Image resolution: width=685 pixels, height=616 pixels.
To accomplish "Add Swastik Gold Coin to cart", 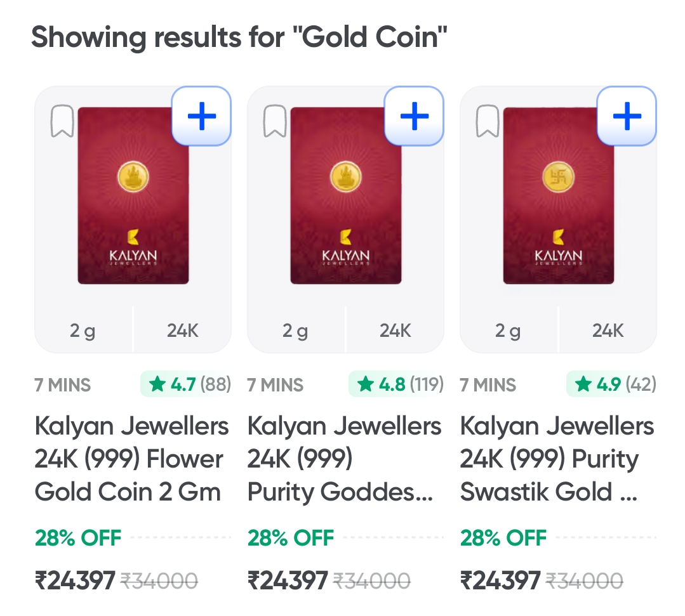I will pos(627,116).
